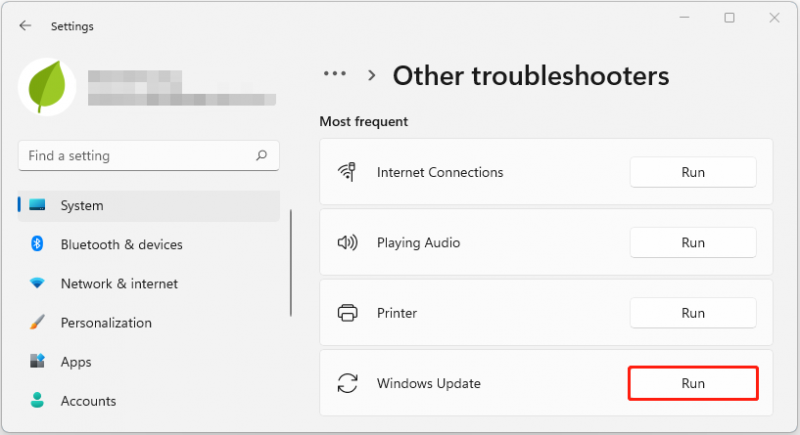
Task: Click the Playing Audio label
Action: 418,243
